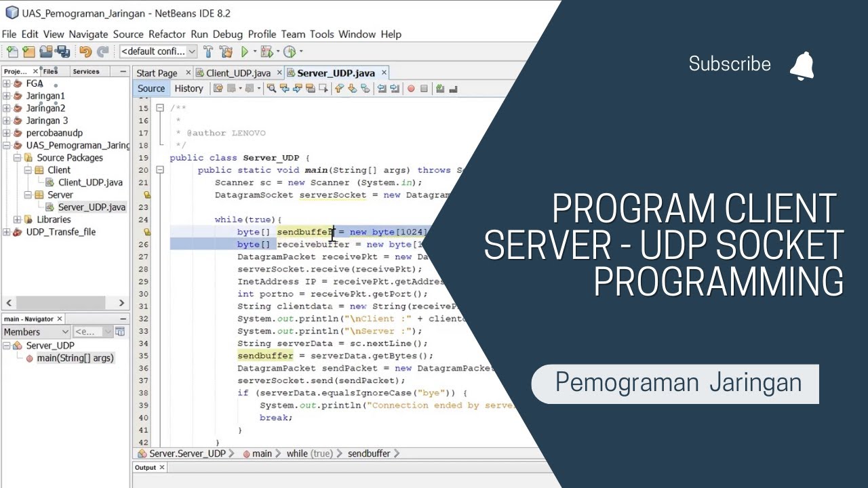The image size is (868, 488).
Task: Open the Files panel tab
Action: pos(50,71)
